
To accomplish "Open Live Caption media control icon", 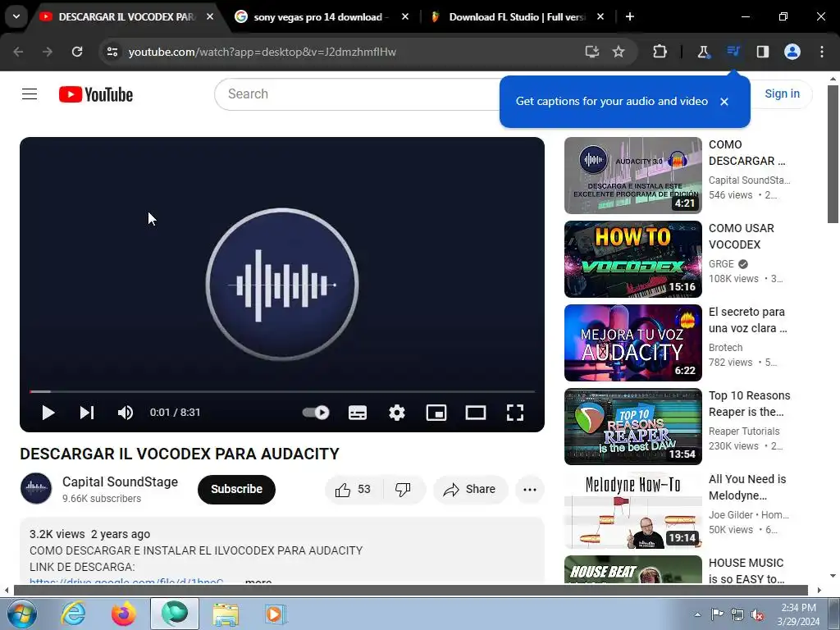I will [733, 52].
